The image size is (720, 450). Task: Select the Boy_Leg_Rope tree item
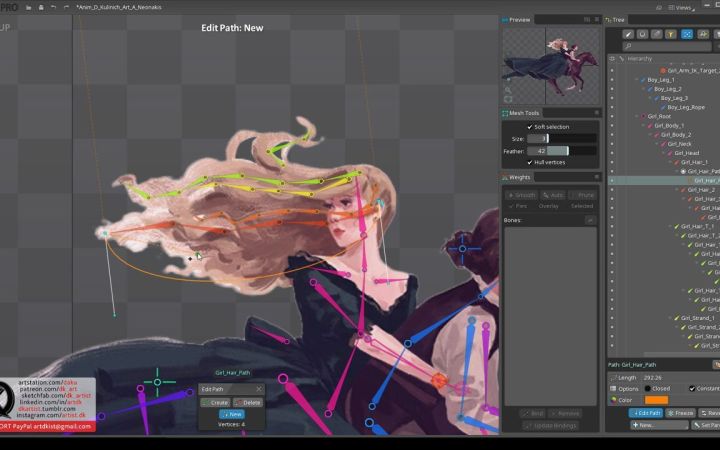coord(686,107)
